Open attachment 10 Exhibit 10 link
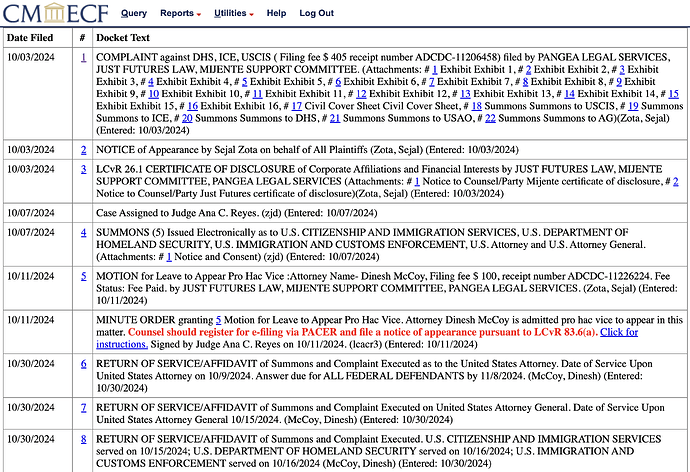This screenshot has height=472, width=690. [154, 94]
